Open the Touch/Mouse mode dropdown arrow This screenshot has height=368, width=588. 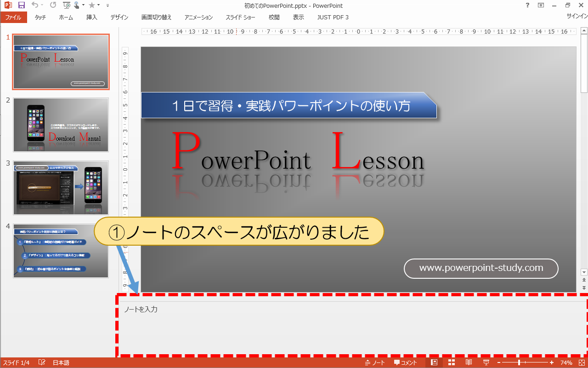click(x=83, y=6)
